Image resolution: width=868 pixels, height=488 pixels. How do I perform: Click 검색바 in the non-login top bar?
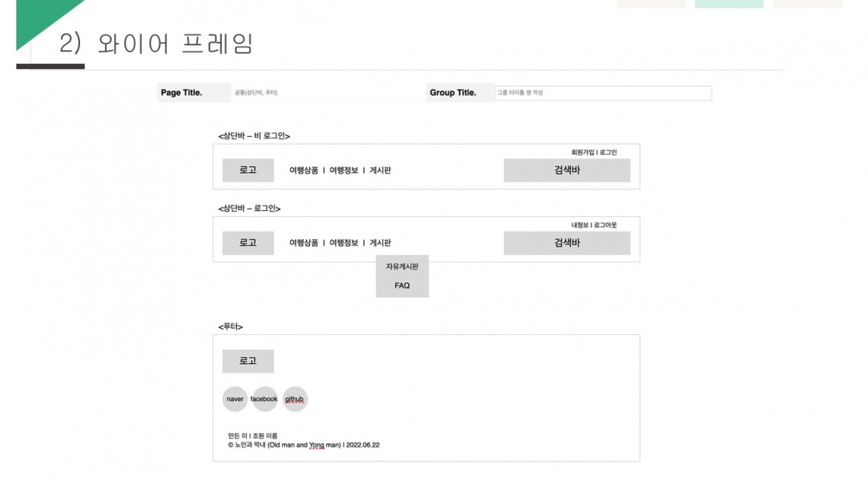click(566, 170)
